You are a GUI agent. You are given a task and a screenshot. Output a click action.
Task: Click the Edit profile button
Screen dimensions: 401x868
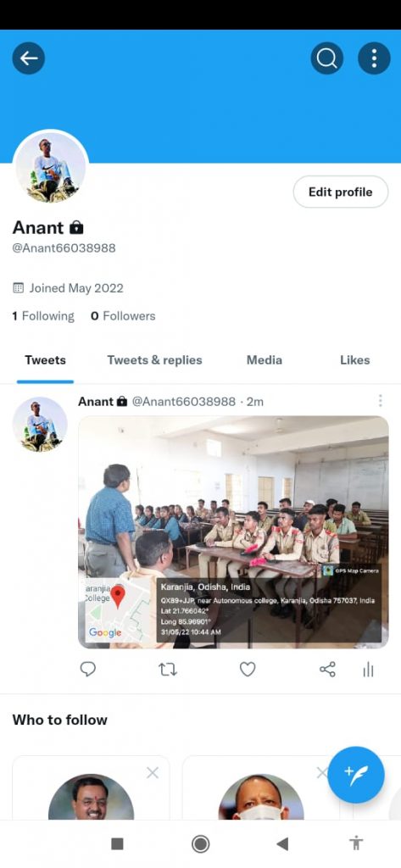click(341, 192)
